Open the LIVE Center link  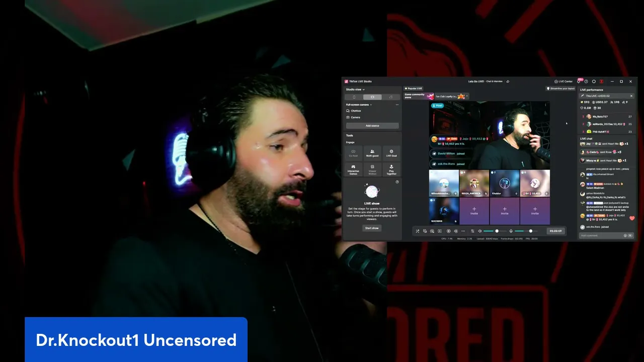click(x=563, y=81)
